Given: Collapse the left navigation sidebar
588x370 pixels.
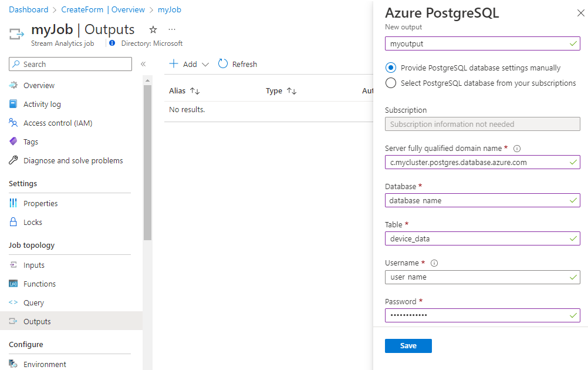Looking at the screenshot, I should click(x=143, y=64).
